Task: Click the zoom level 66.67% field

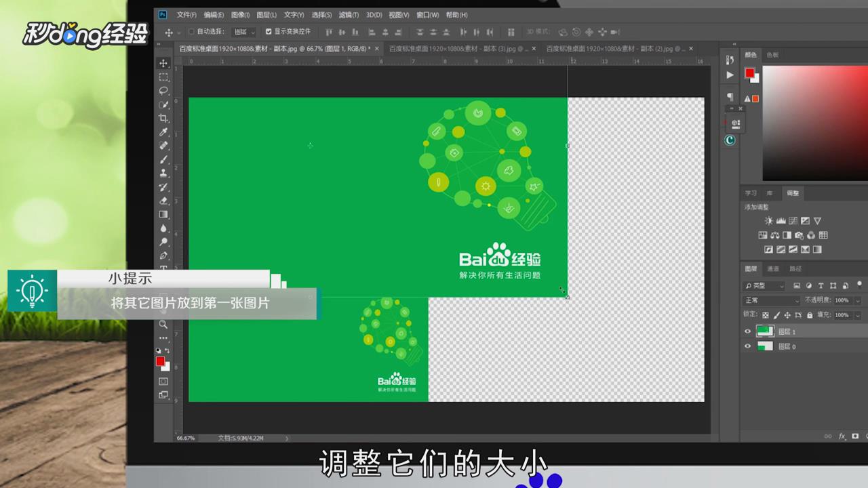Action: pyautogui.click(x=185, y=439)
